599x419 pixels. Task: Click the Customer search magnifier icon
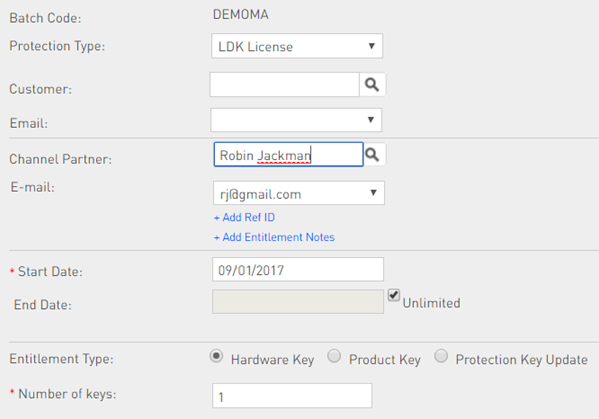(x=372, y=84)
